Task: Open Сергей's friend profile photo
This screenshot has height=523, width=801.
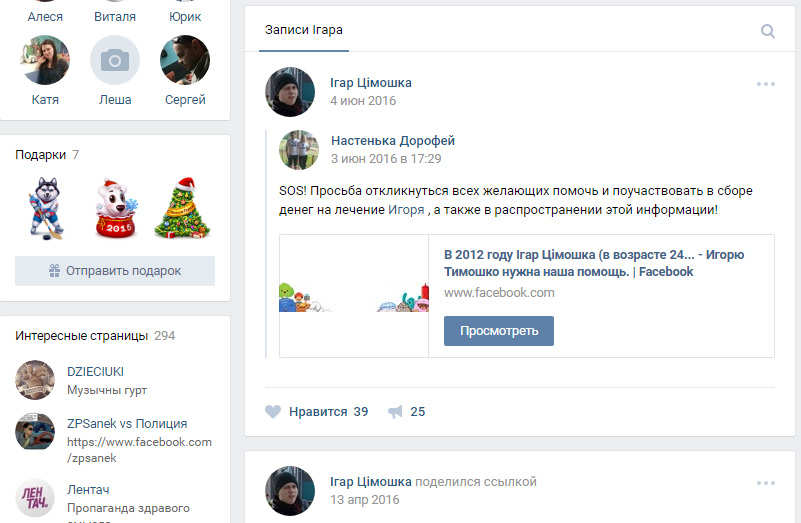Action: click(185, 60)
